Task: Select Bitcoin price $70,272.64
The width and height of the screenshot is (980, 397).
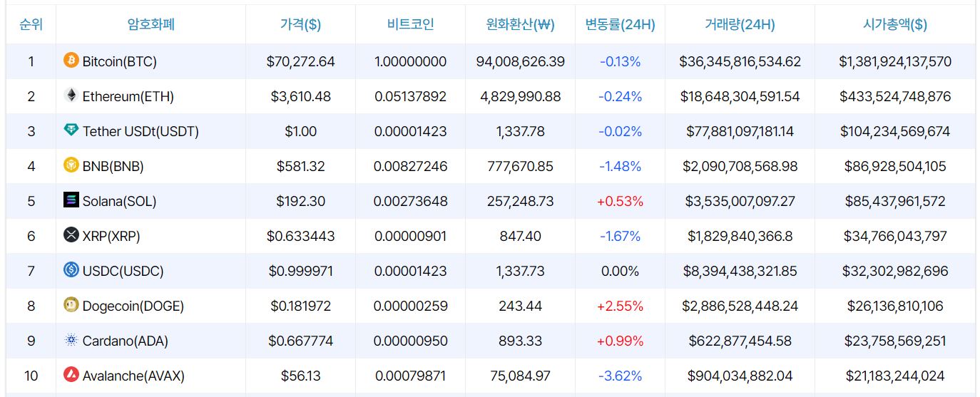Action: (301, 61)
